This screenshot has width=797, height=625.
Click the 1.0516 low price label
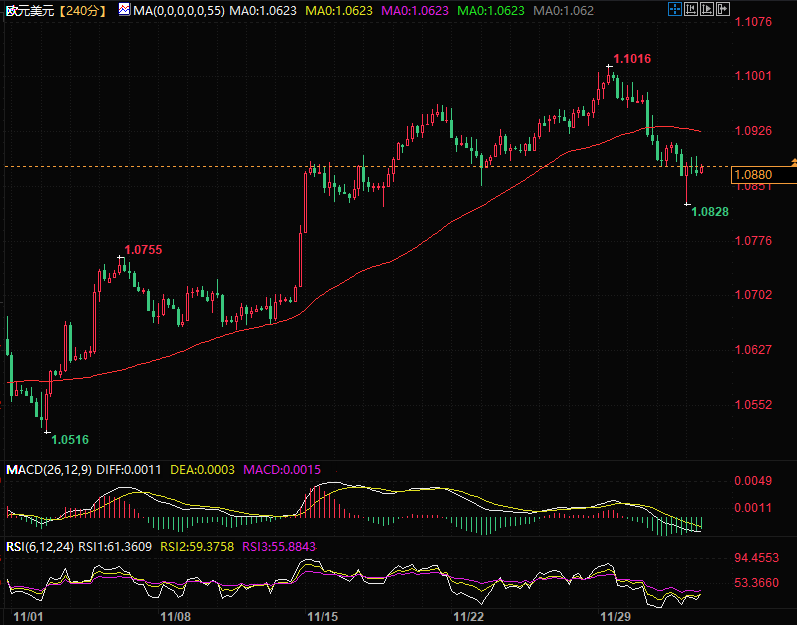69,439
